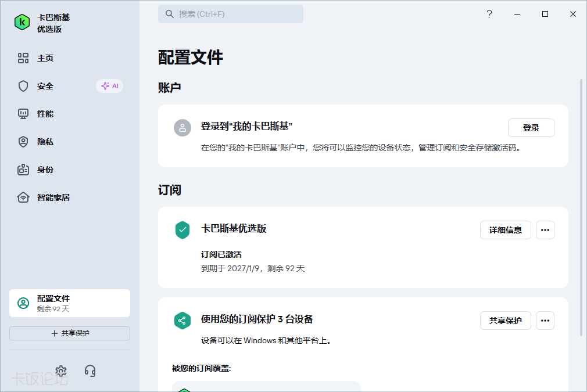Focus the 搜索 search field
The width and height of the screenshot is (587, 392).
click(x=231, y=14)
